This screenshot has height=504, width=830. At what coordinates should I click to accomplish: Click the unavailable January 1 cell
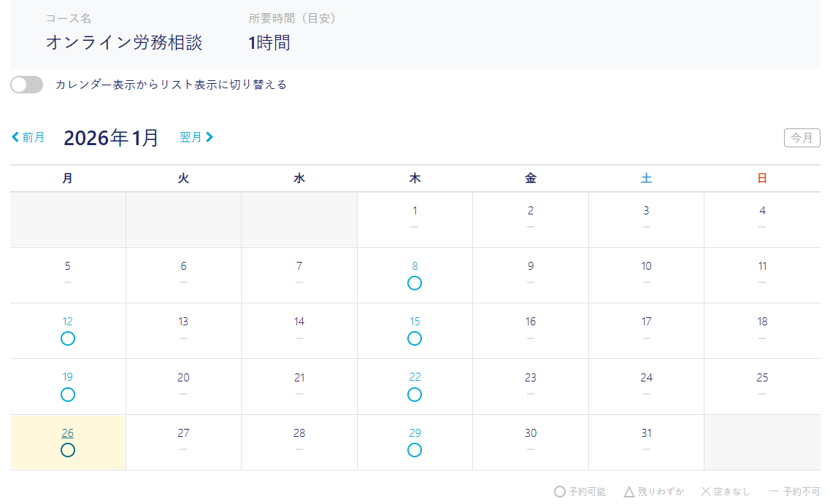(x=415, y=219)
